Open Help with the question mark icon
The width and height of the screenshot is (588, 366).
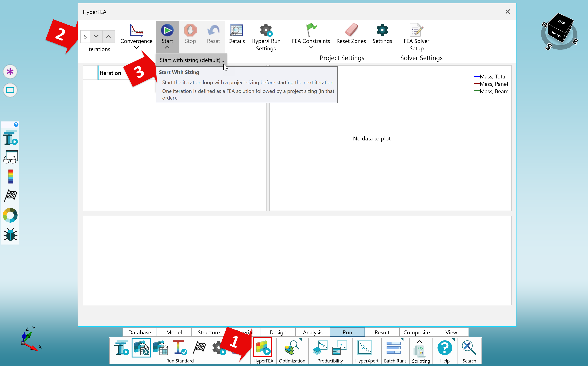445,348
